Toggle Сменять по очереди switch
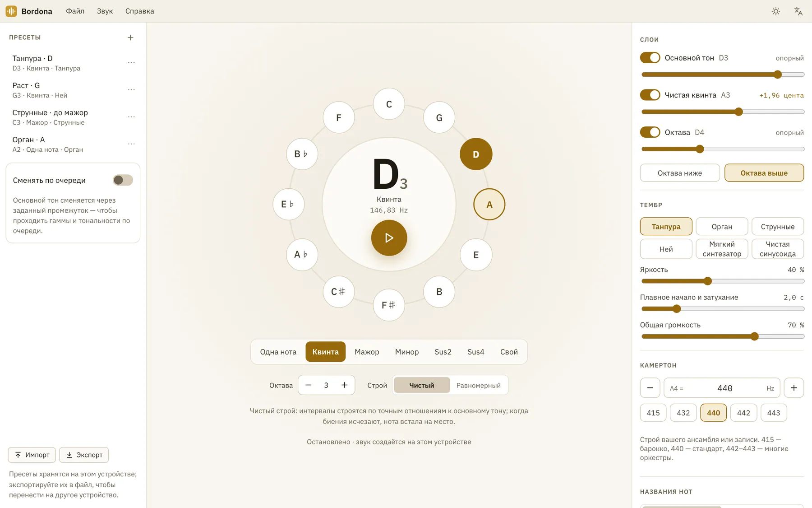The width and height of the screenshot is (812, 508). point(123,180)
